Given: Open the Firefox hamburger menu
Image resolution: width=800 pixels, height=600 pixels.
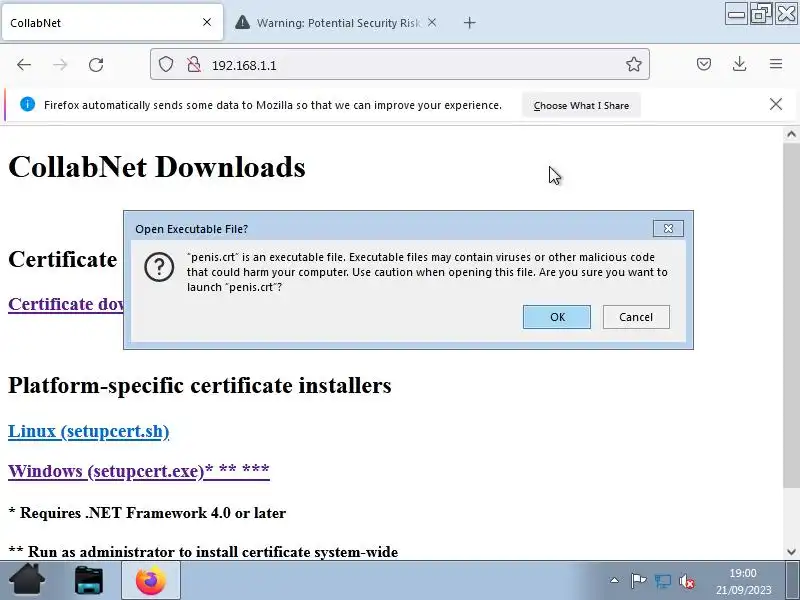Looking at the screenshot, I should pos(776,64).
